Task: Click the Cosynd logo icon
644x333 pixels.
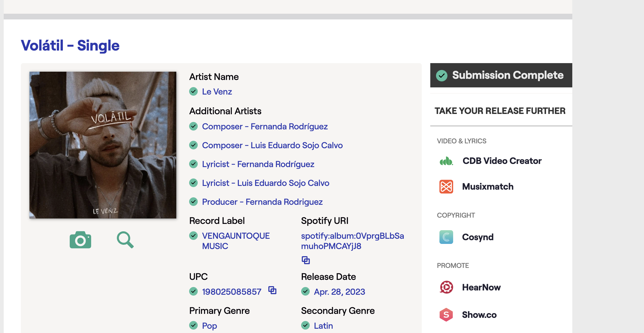Action: coord(446,237)
